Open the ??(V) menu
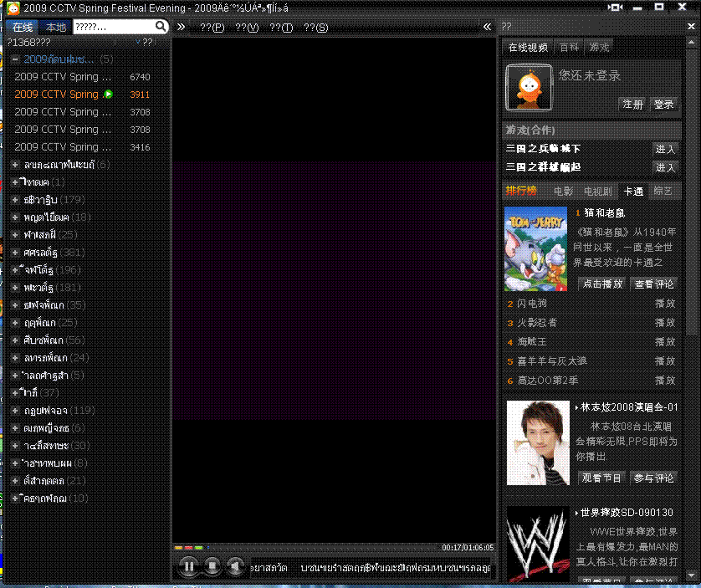This screenshot has height=588, width=701. click(247, 28)
